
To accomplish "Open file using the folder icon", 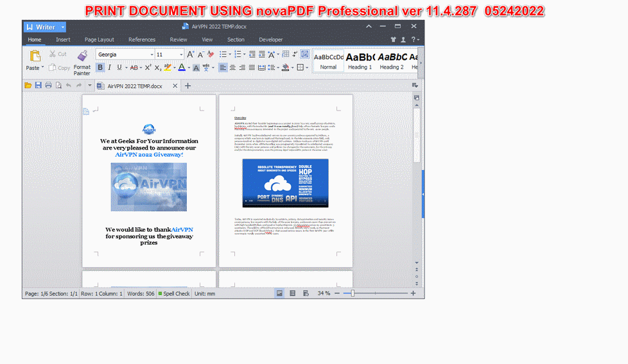I will pyautogui.click(x=28, y=85).
